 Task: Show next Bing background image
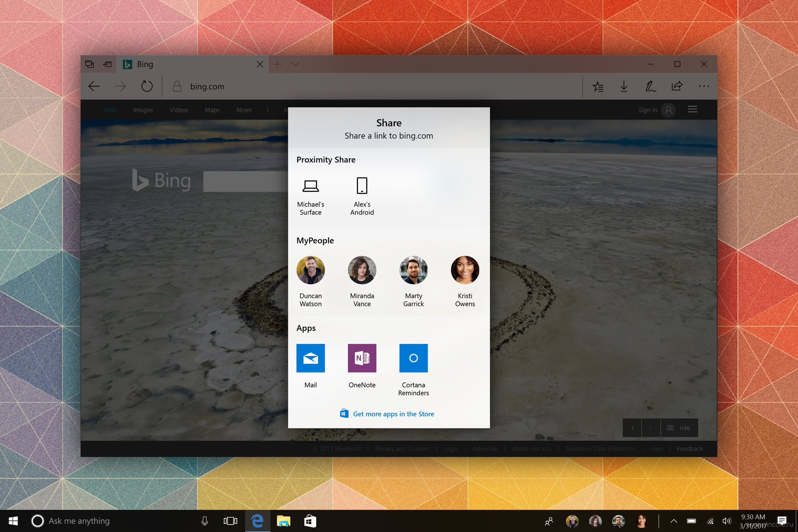coord(651,428)
